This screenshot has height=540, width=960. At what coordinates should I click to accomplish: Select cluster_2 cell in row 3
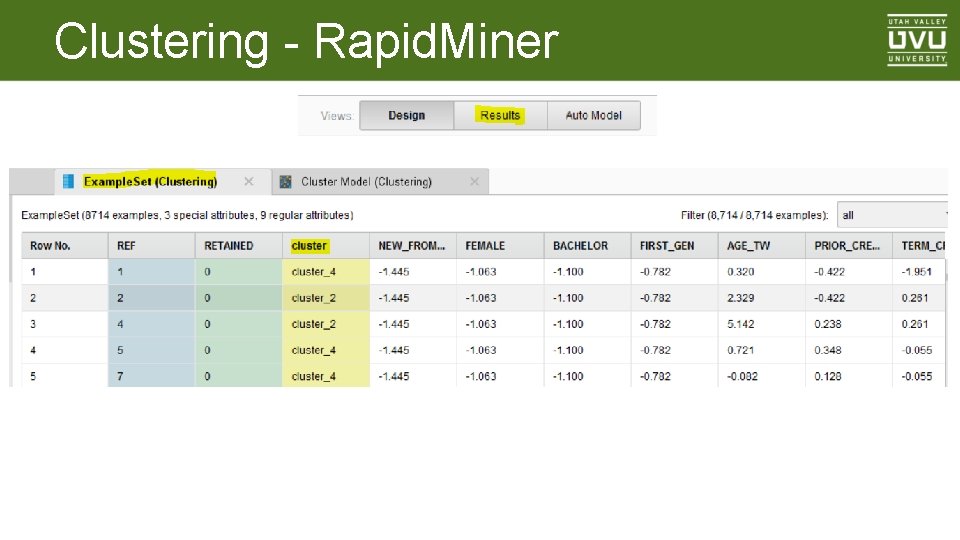(x=326, y=324)
